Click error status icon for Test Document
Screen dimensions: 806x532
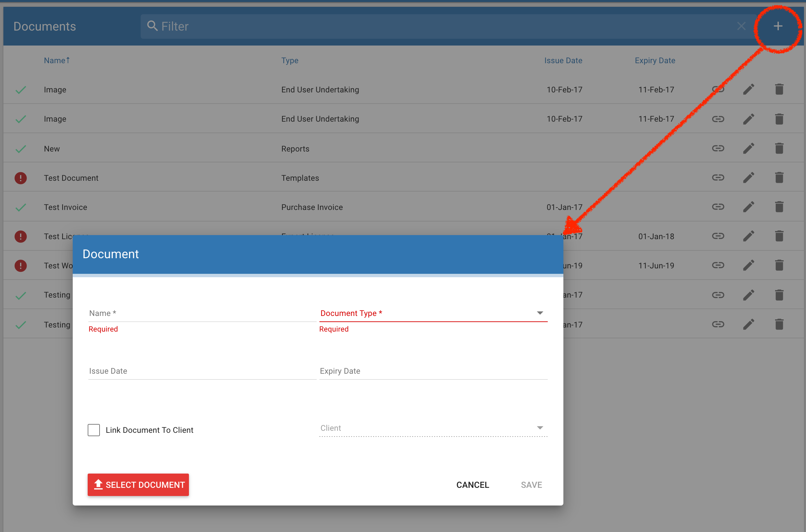[21, 178]
